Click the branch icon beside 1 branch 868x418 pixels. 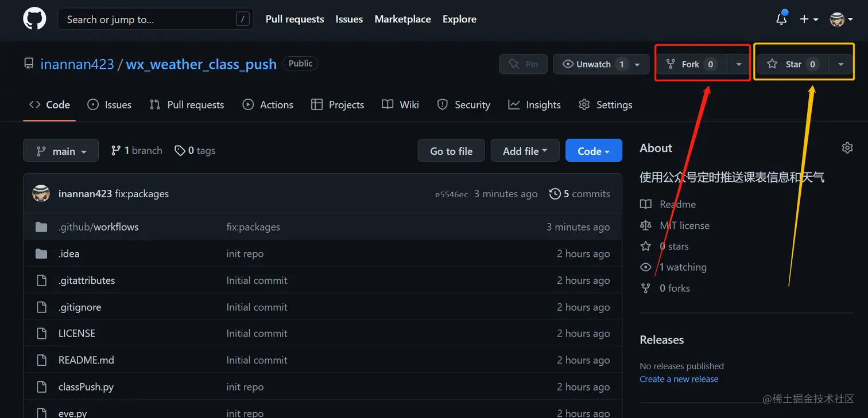click(116, 151)
